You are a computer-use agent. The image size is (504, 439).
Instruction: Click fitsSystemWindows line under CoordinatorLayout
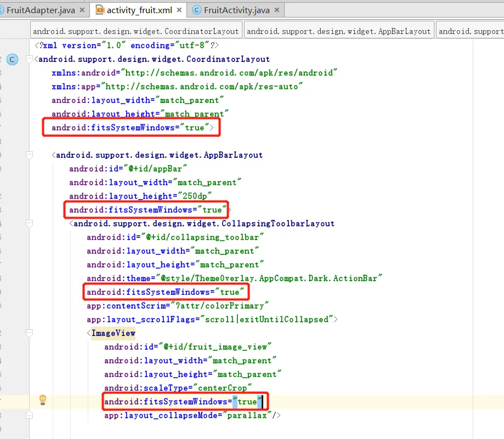pos(132,128)
